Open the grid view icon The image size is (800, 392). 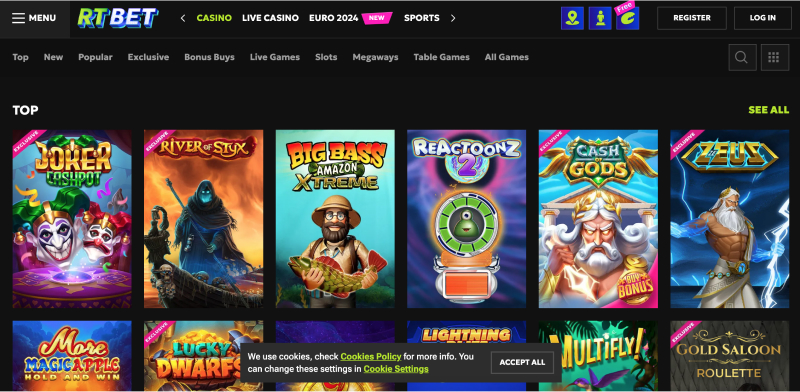[774, 57]
